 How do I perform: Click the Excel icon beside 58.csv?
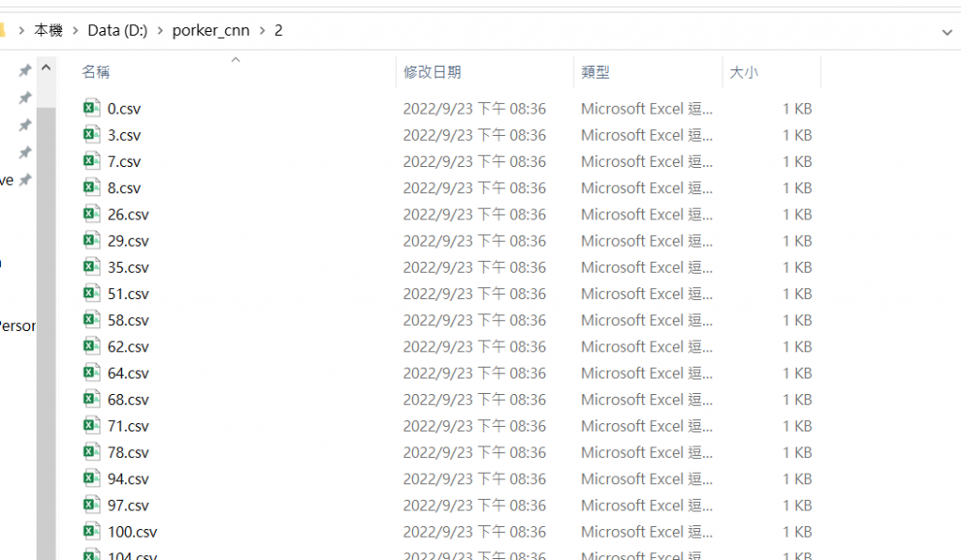(92, 319)
